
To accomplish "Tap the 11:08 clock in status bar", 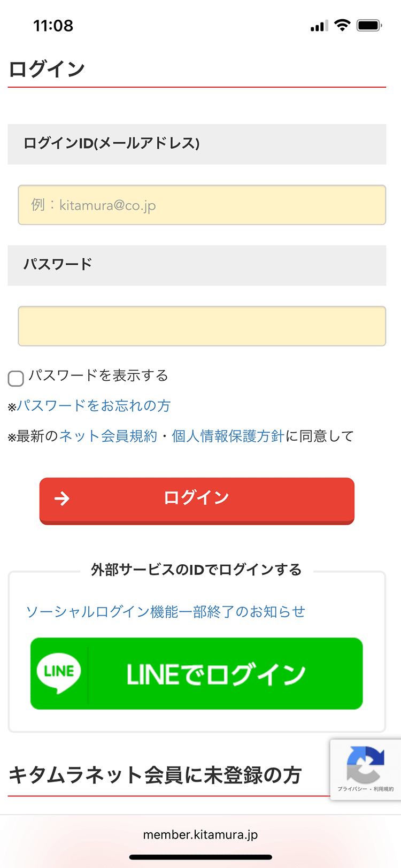I will [x=53, y=26].
